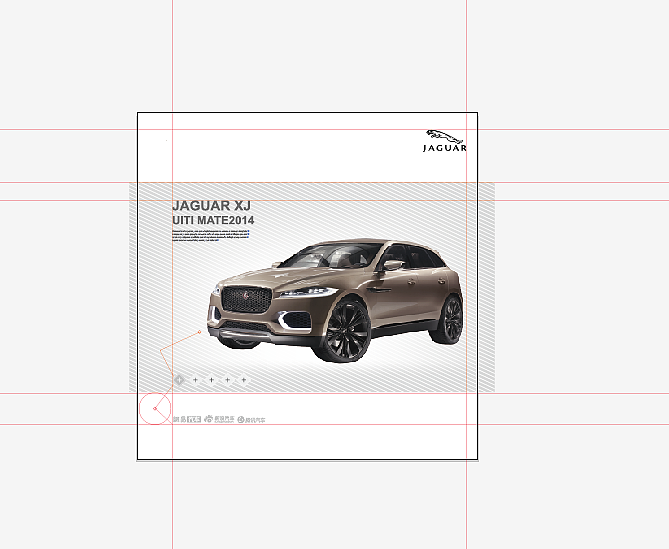Click the second plus diamond icon
The width and height of the screenshot is (669, 549).
click(x=195, y=380)
